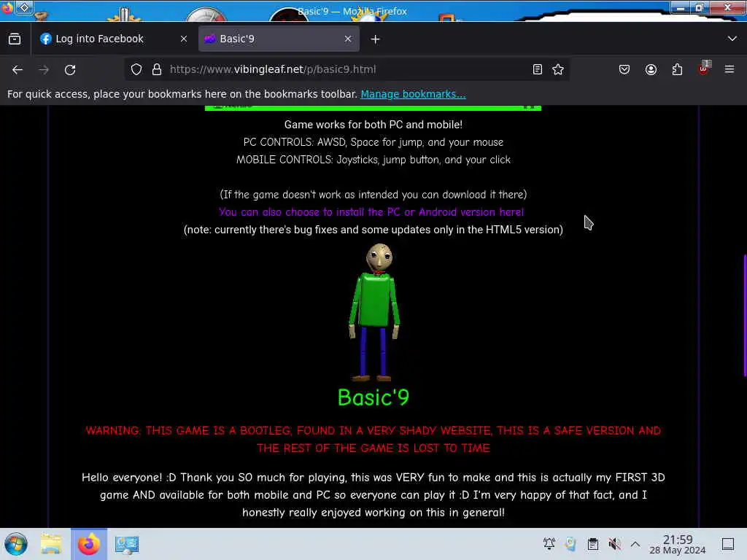Screen dimensions: 747x560
Task: Toggle muted volume tray icon
Action: click(614, 544)
